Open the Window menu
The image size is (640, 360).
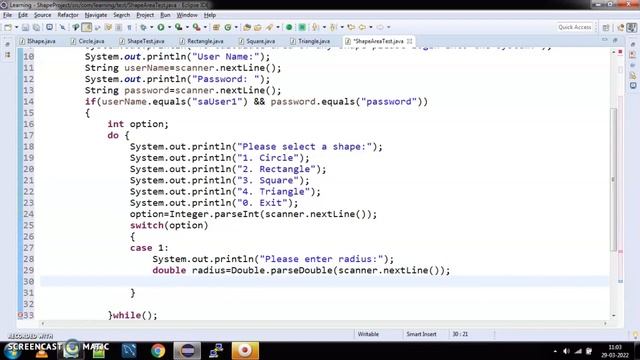pyautogui.click(x=187, y=15)
